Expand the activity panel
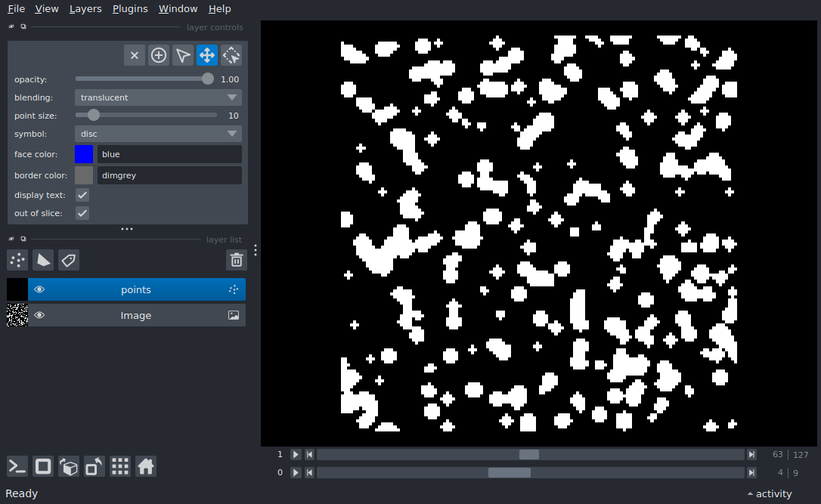821x504 pixels. 769,493
